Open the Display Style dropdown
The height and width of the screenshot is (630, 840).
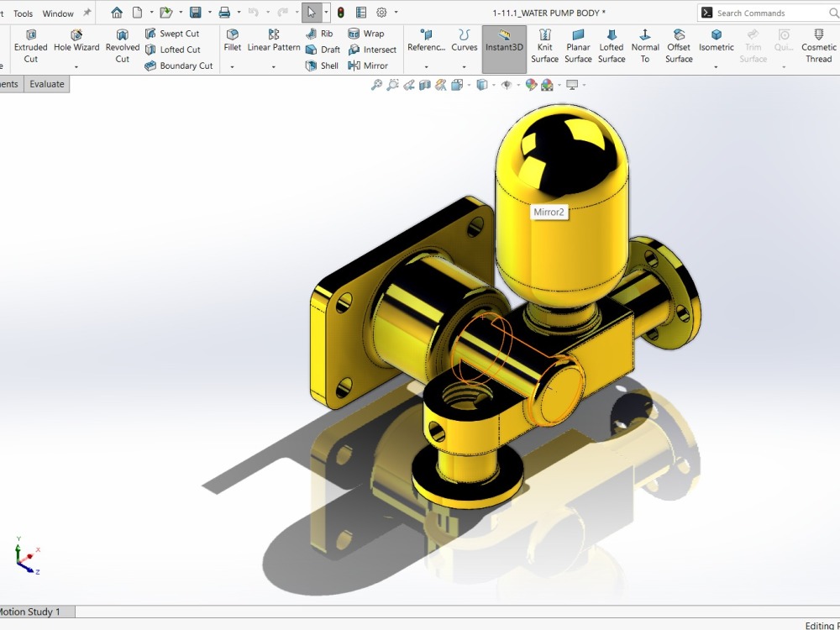[x=496, y=85]
